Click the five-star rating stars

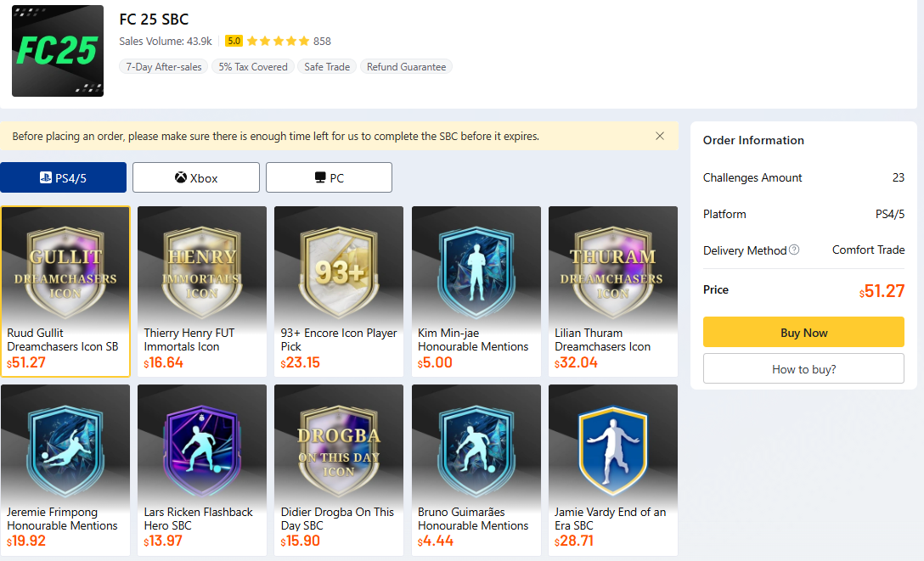click(279, 41)
